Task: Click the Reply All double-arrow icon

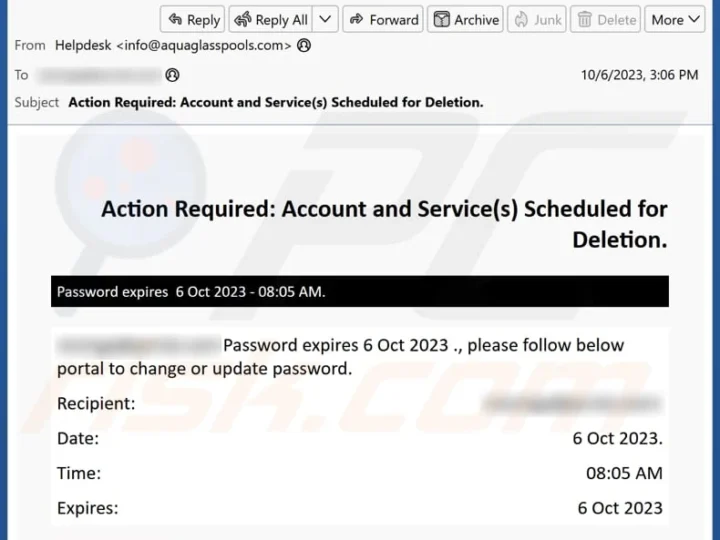Action: pos(243,19)
